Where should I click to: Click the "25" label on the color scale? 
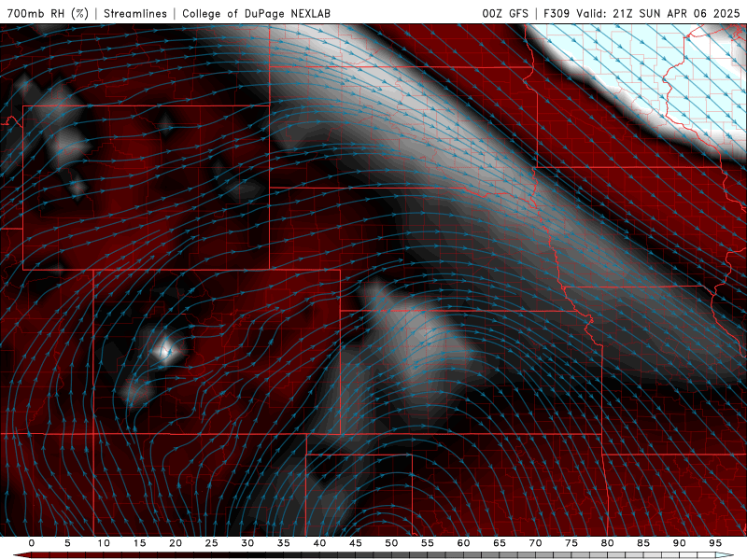212,543
